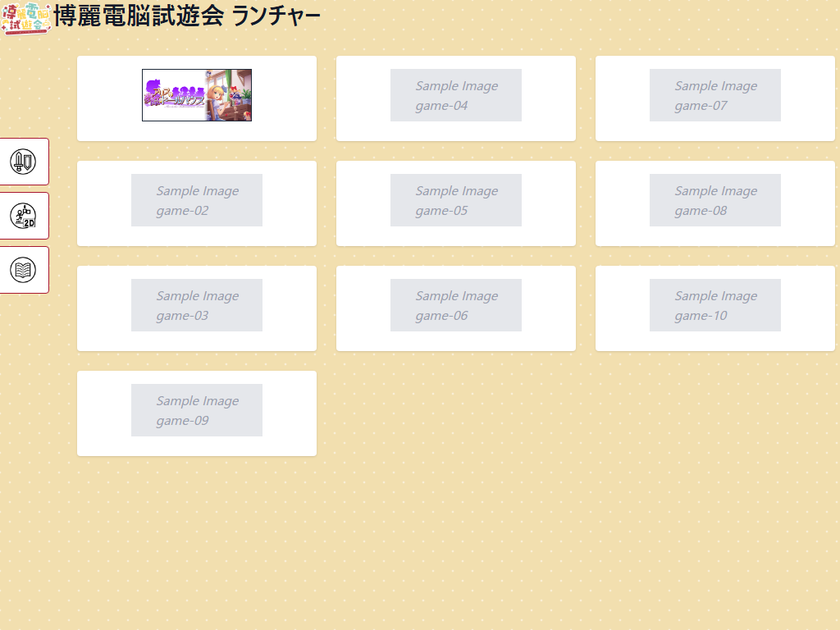
Task: Open the sword and shield category
Action: (x=23, y=162)
